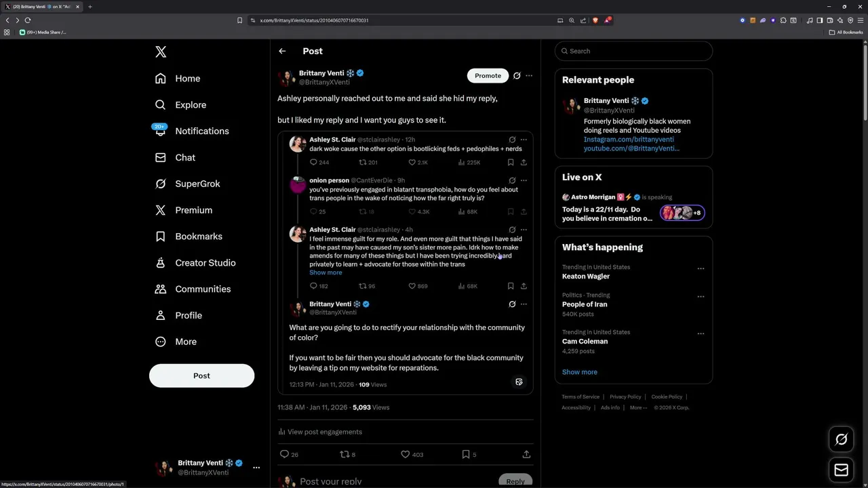The image size is (868, 488).
Task: Share the main post
Action: [x=526, y=454]
